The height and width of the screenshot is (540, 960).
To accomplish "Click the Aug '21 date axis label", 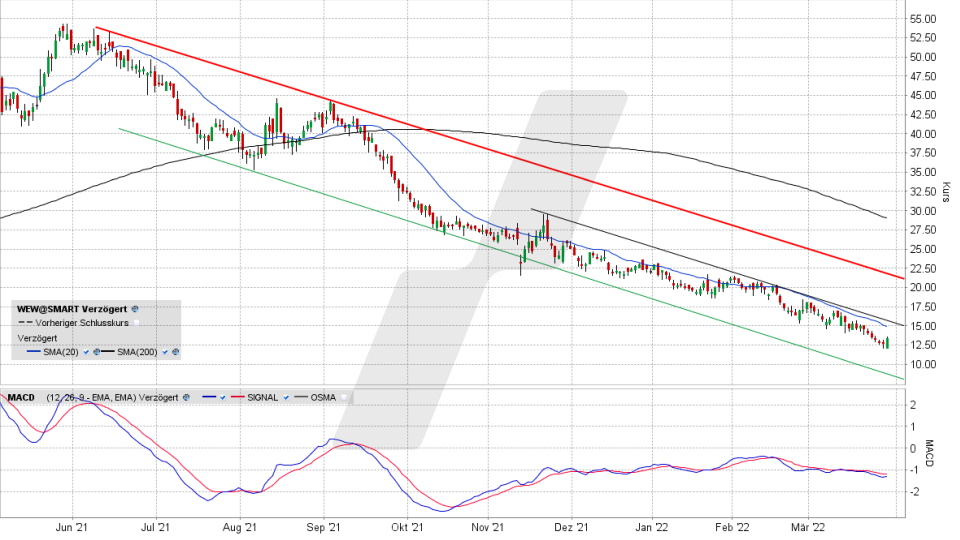I will [x=239, y=527].
